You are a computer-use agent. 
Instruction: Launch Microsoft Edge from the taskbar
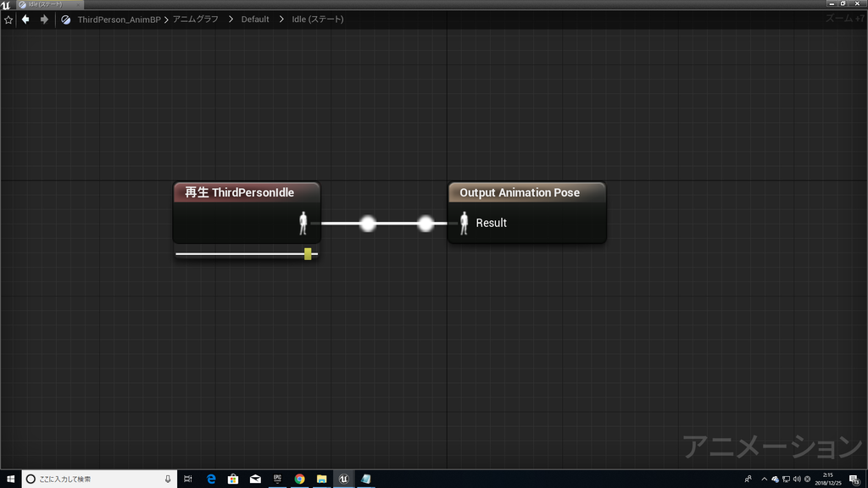coord(211,480)
